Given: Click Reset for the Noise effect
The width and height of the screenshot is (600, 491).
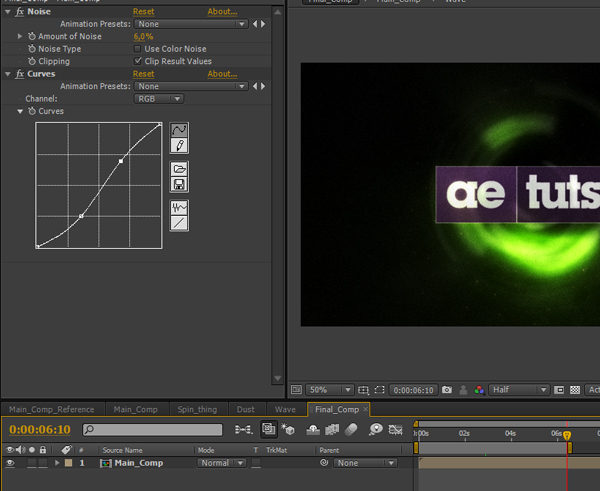Looking at the screenshot, I should pyautogui.click(x=143, y=11).
